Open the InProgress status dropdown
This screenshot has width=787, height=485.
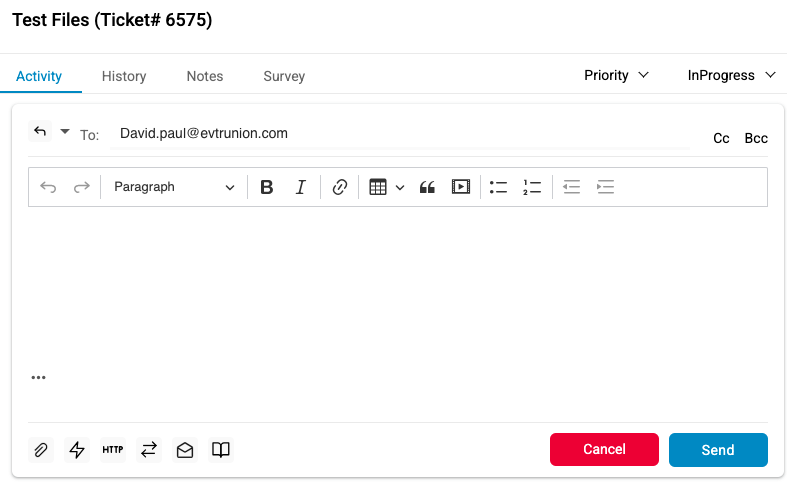click(x=731, y=75)
